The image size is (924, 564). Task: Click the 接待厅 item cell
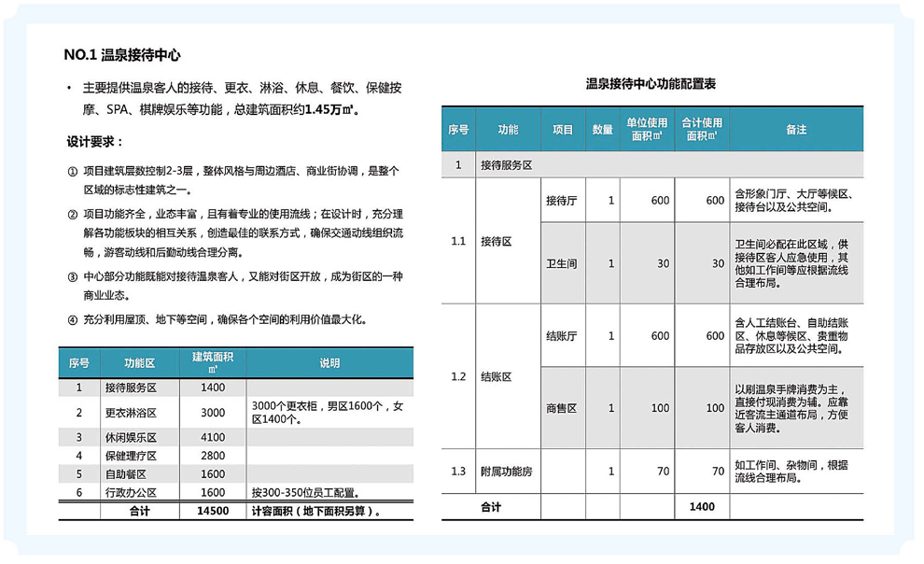coord(561,201)
